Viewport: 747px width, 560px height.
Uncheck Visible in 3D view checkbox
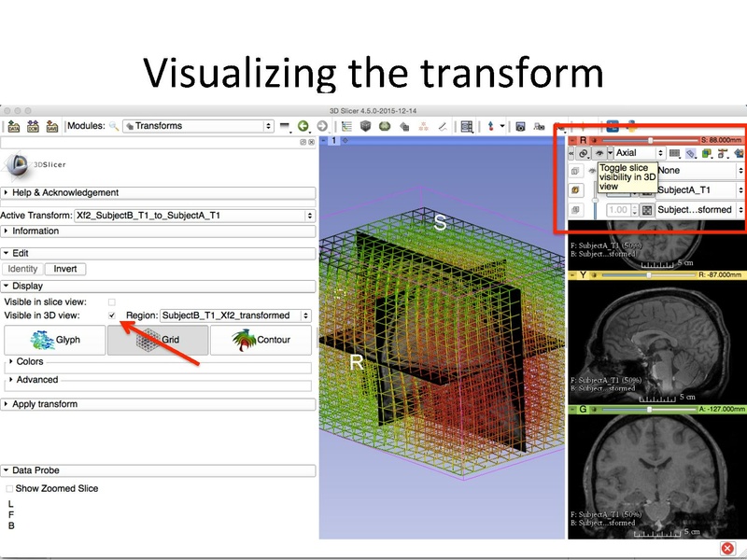pyautogui.click(x=112, y=316)
